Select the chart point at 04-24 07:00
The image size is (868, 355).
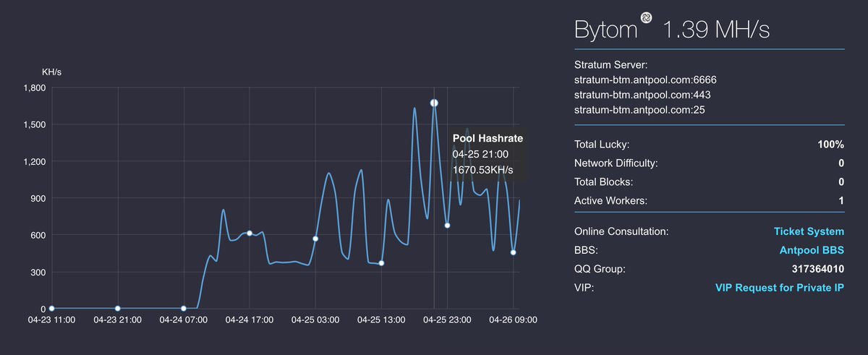pyautogui.click(x=184, y=309)
